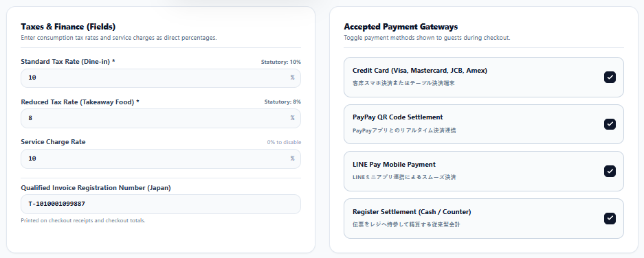Select the Japanese description under LINE Pay
This screenshot has height=258, width=644.
[404, 177]
